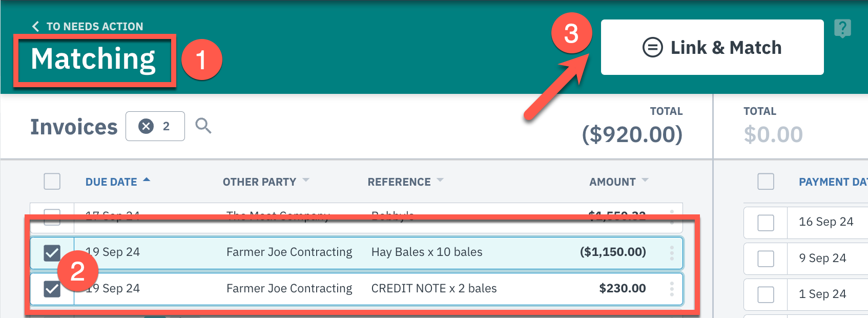Image resolution: width=868 pixels, height=318 pixels.
Task: Open the REFERENCE filter dropdown
Action: coord(441,181)
